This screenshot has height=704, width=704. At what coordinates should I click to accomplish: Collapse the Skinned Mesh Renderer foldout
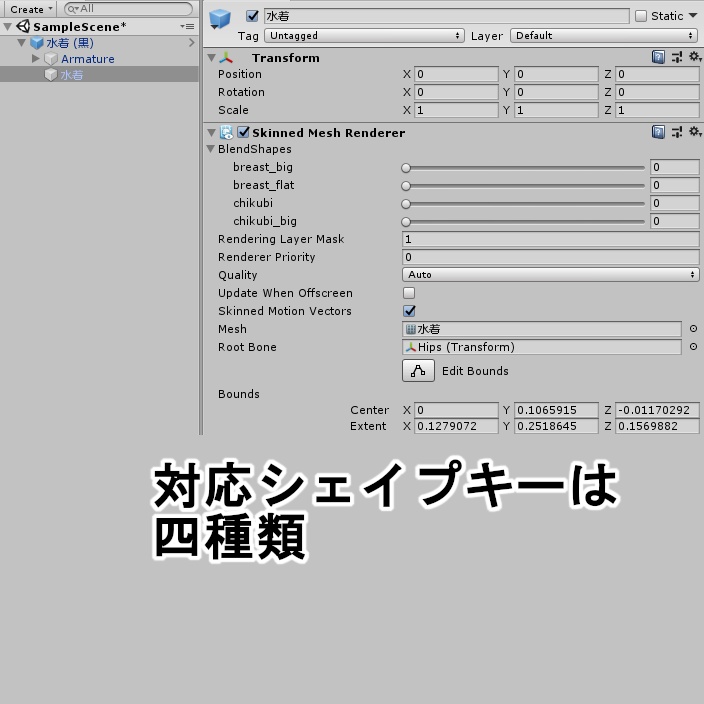(211, 133)
